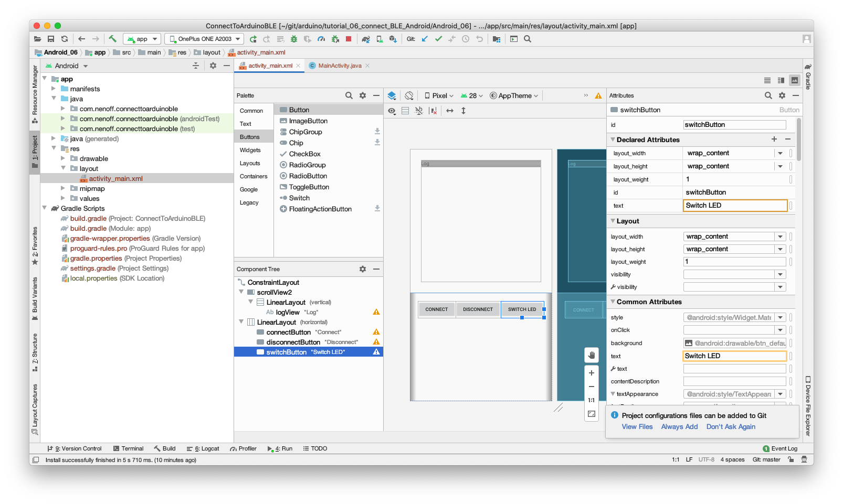Select the Widgets palette category

pos(250,150)
